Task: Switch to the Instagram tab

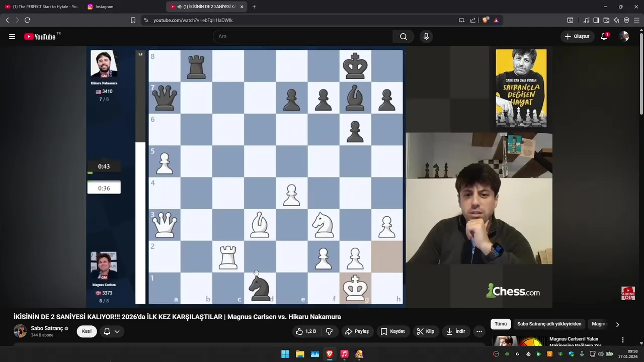Action: [x=104, y=7]
